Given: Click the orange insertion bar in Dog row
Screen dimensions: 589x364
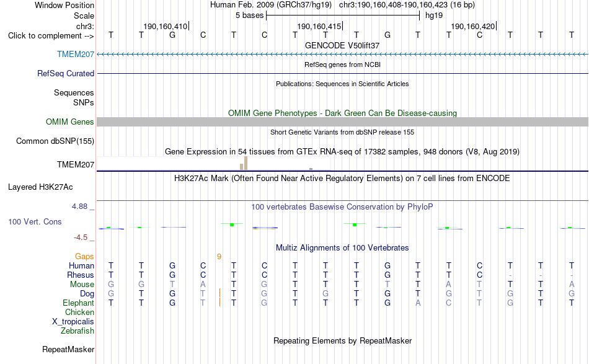Looking at the screenshot, I should pyautogui.click(x=219, y=293).
